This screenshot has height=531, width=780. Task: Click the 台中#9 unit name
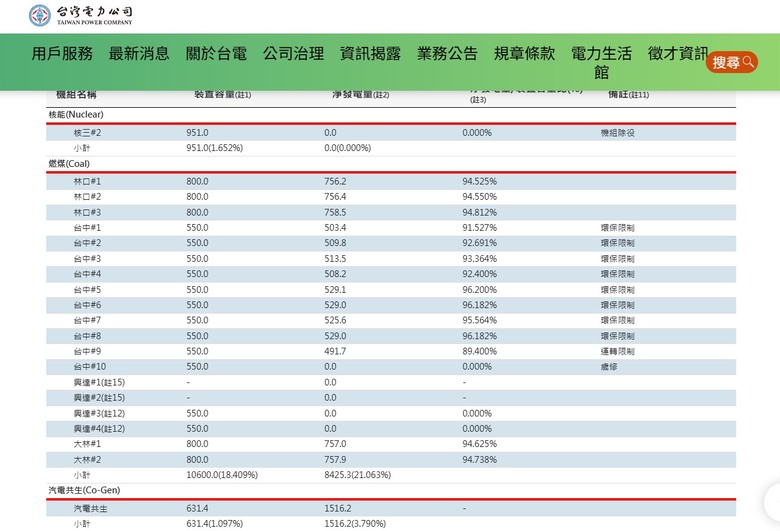click(88, 351)
